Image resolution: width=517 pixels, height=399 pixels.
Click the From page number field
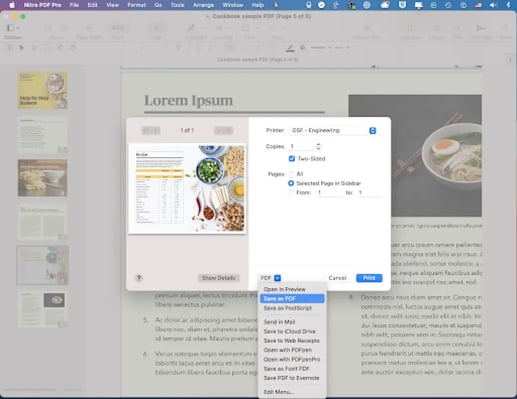(x=329, y=193)
